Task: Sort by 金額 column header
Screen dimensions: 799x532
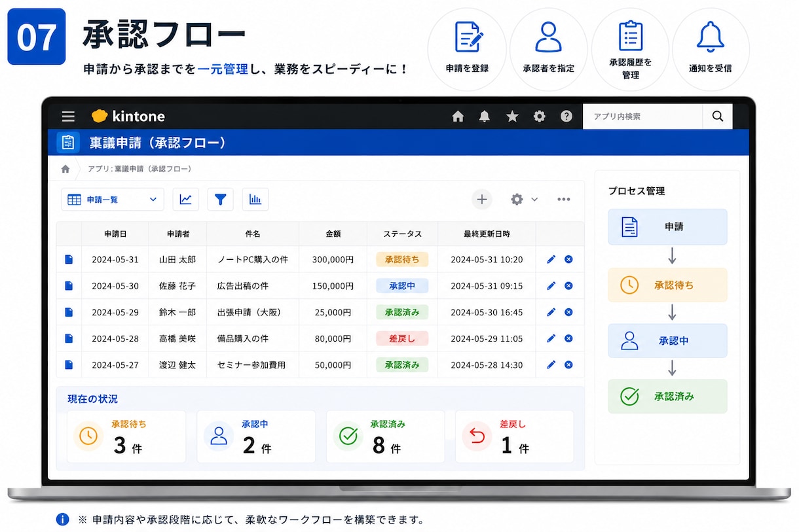Action: tap(333, 234)
